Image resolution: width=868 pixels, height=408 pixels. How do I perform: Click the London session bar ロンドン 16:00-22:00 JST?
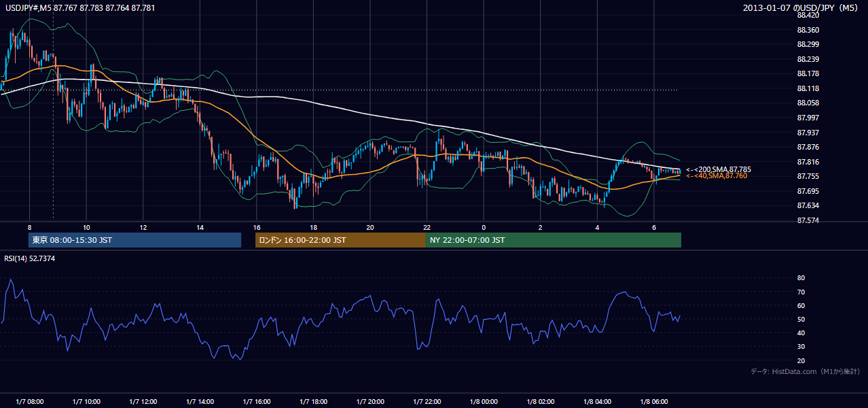[x=340, y=240]
